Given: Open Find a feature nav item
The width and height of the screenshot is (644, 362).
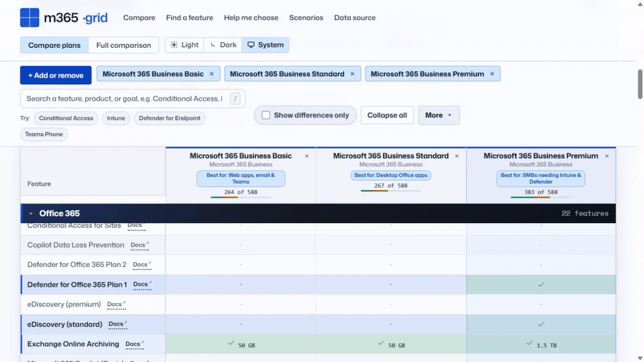Looking at the screenshot, I should pos(189,18).
